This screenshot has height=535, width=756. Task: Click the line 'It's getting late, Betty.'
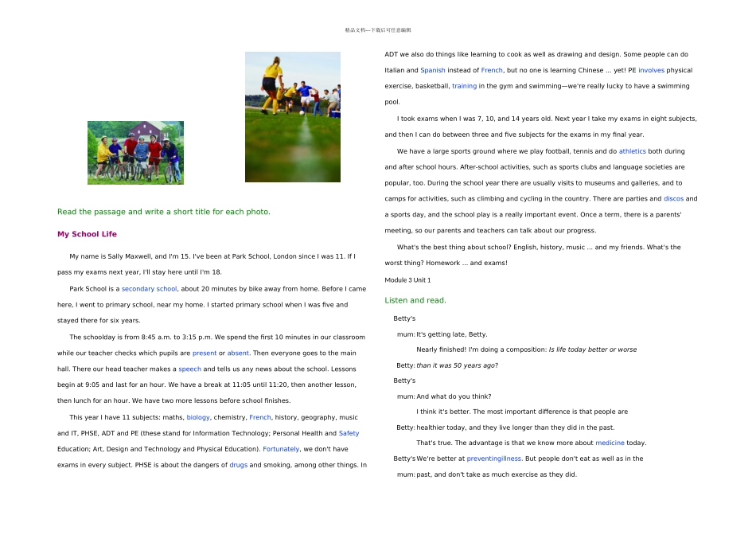[452, 334]
